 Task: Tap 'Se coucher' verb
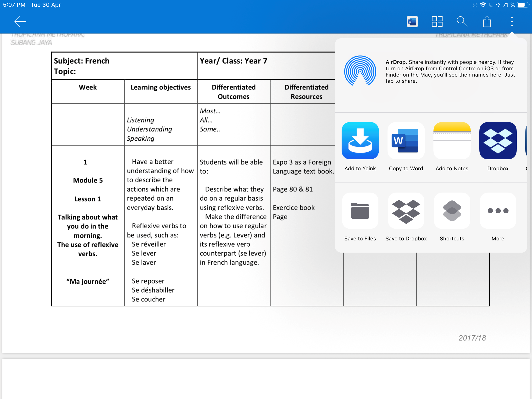(x=148, y=299)
